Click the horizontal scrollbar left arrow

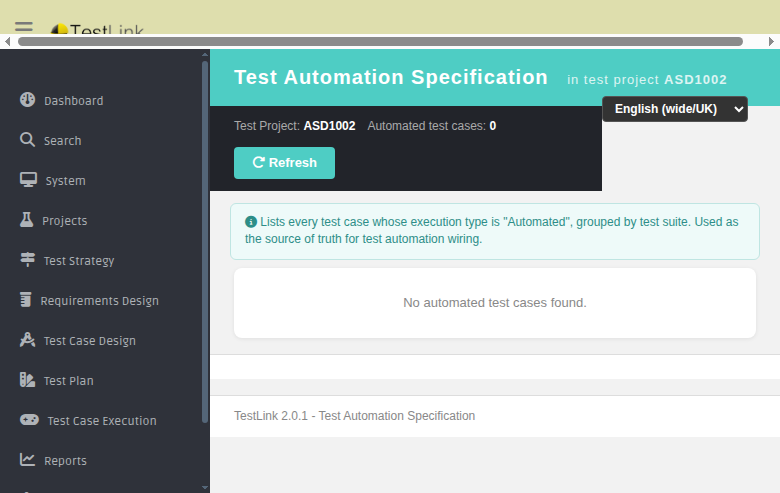click(7, 41)
